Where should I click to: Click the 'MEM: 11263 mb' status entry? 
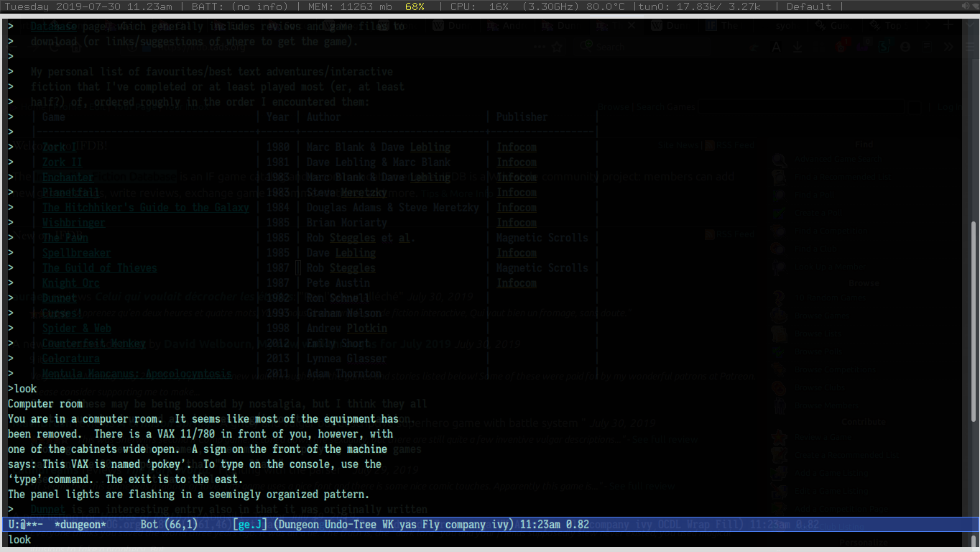pos(350,6)
